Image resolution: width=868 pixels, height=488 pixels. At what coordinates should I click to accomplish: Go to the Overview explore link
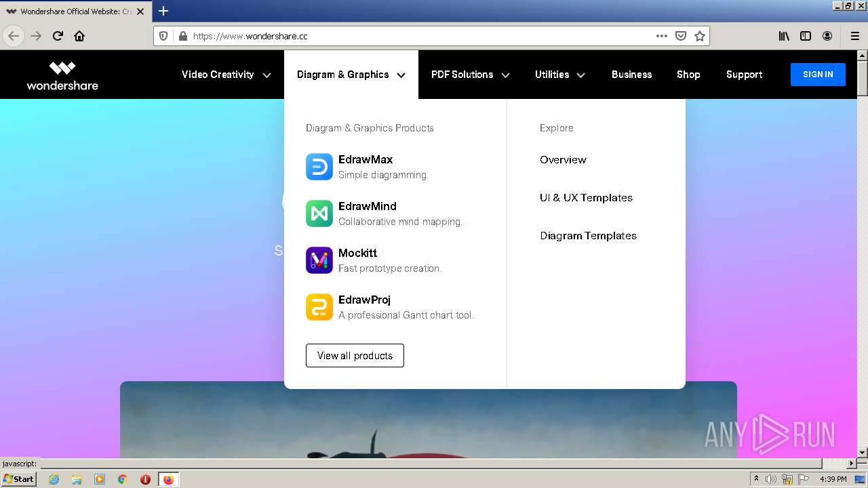point(563,160)
